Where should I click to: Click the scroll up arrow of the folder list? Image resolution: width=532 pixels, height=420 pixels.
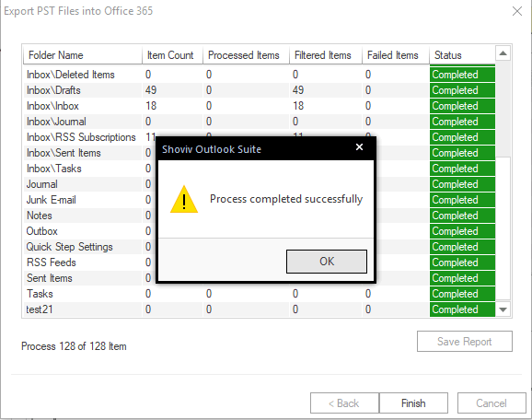click(x=503, y=53)
